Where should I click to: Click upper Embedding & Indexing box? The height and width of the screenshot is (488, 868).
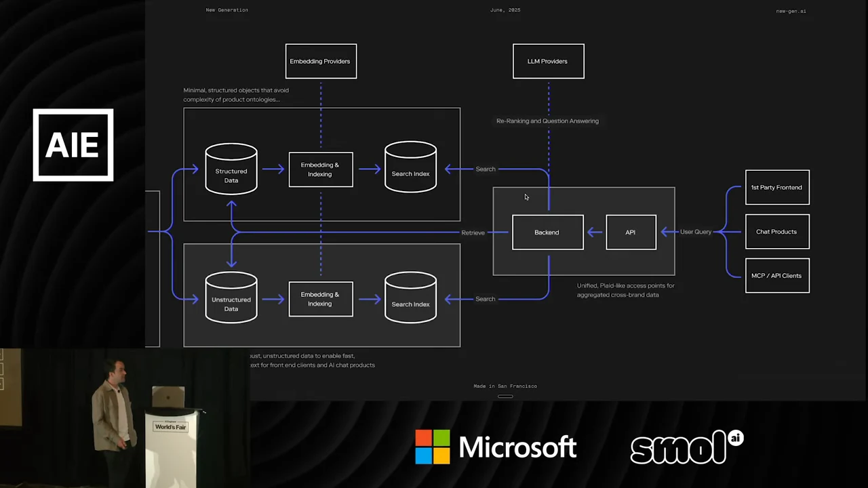tap(321, 169)
